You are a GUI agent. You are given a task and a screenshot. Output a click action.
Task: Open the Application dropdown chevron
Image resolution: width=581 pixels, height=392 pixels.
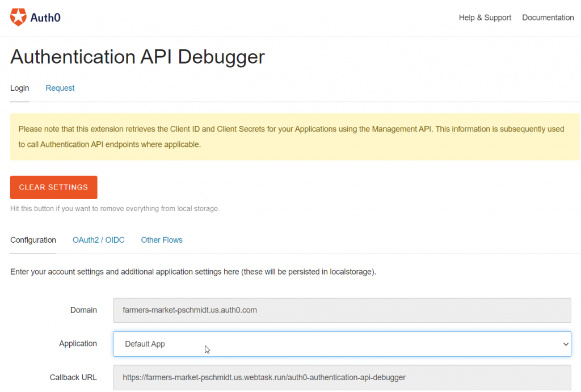coord(566,344)
